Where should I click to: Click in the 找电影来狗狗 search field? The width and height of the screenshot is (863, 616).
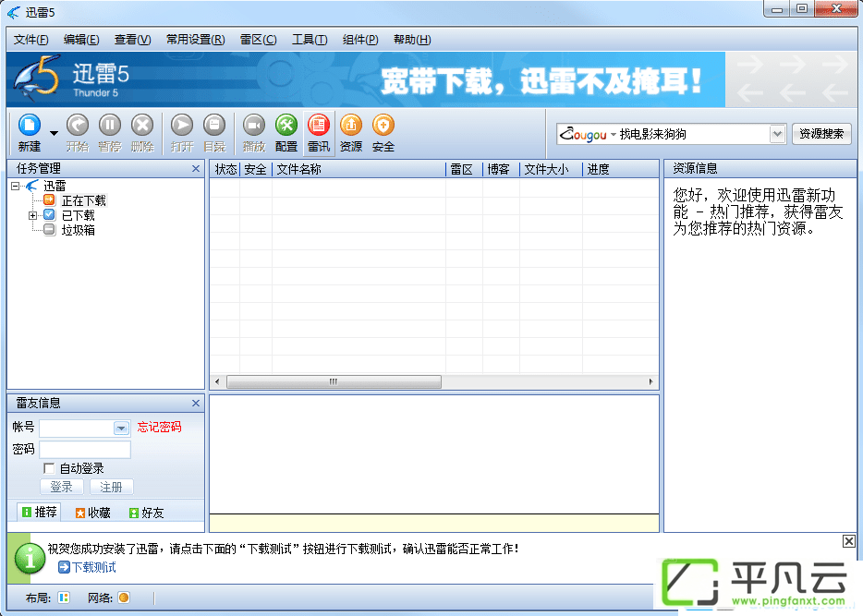point(694,134)
